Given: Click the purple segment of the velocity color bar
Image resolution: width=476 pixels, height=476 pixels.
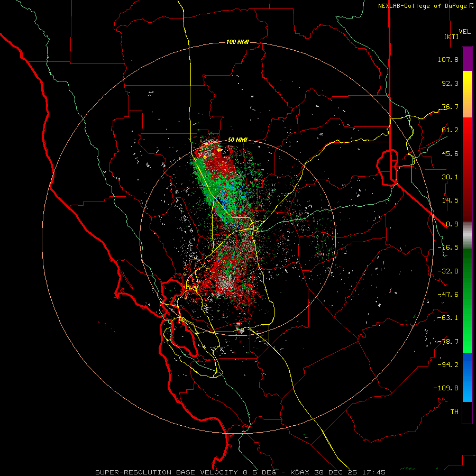Looking at the screenshot, I should coord(467,59).
